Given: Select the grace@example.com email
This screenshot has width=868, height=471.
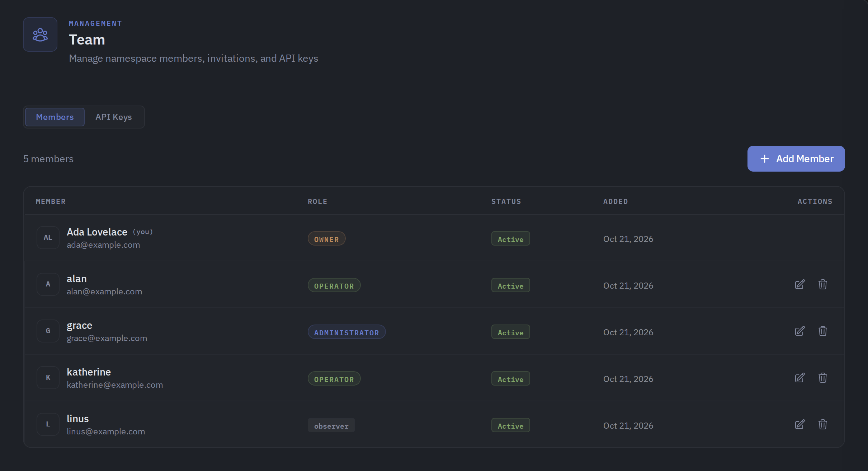Looking at the screenshot, I should coord(107,339).
